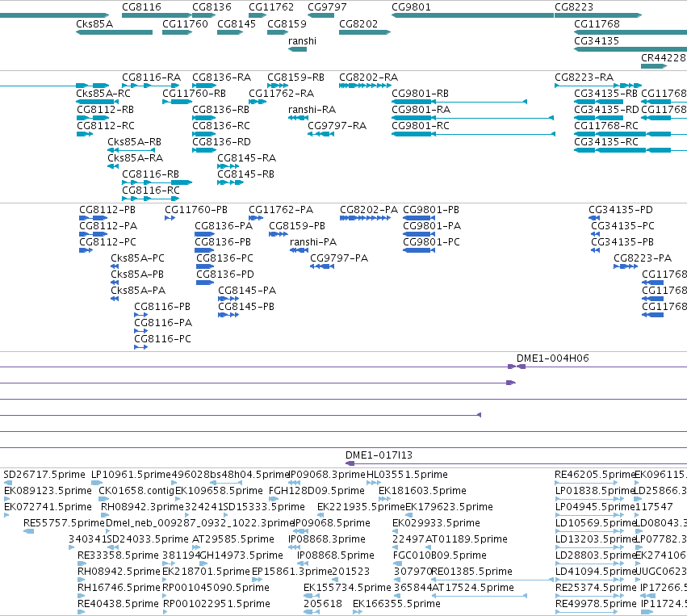This screenshot has width=687, height=616.
Task: Open the CG8202-PA protein label
Action: point(369,210)
